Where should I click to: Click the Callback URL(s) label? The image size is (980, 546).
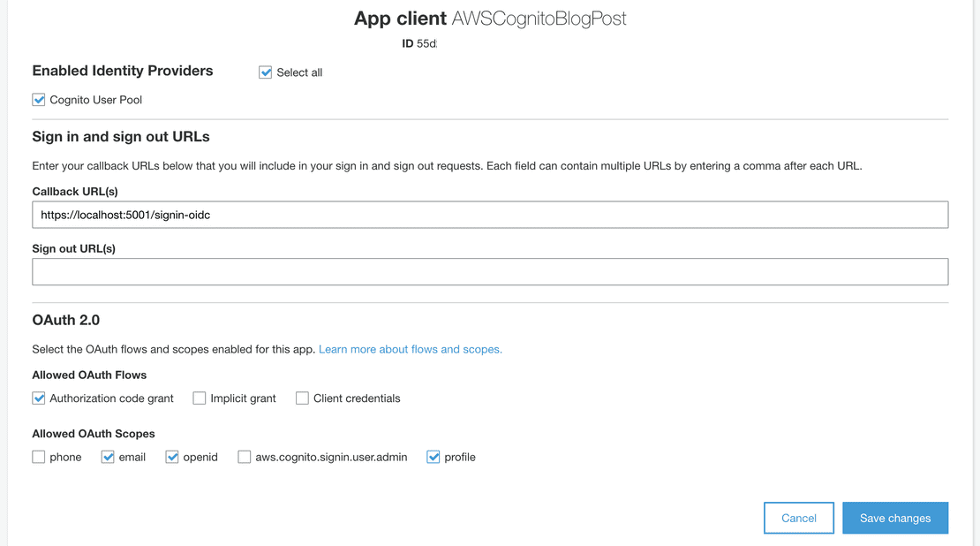point(75,192)
